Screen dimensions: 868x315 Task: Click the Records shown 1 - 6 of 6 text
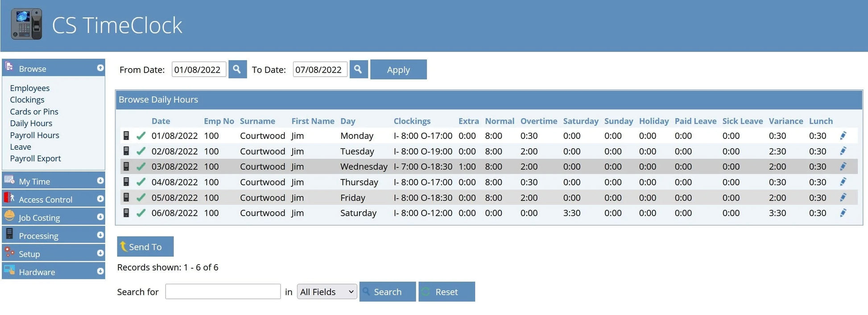[168, 267]
